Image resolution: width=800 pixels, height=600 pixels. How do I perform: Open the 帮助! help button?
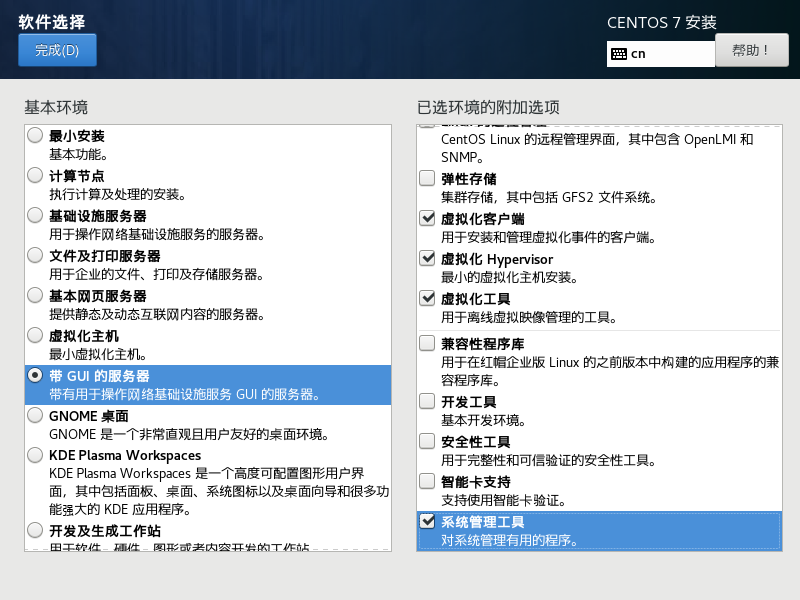pyautogui.click(x=752, y=50)
